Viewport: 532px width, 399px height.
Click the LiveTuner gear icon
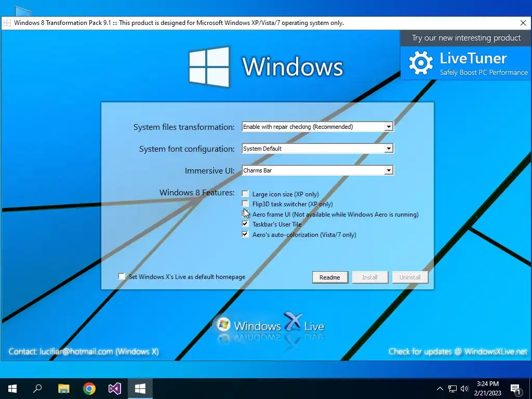tap(421, 63)
